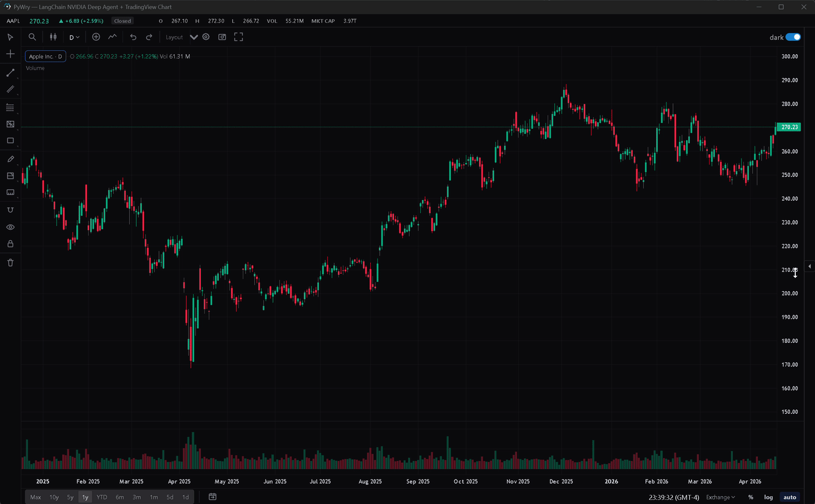Toggle drawing visibility with the sidebar eye icon

tap(10, 226)
